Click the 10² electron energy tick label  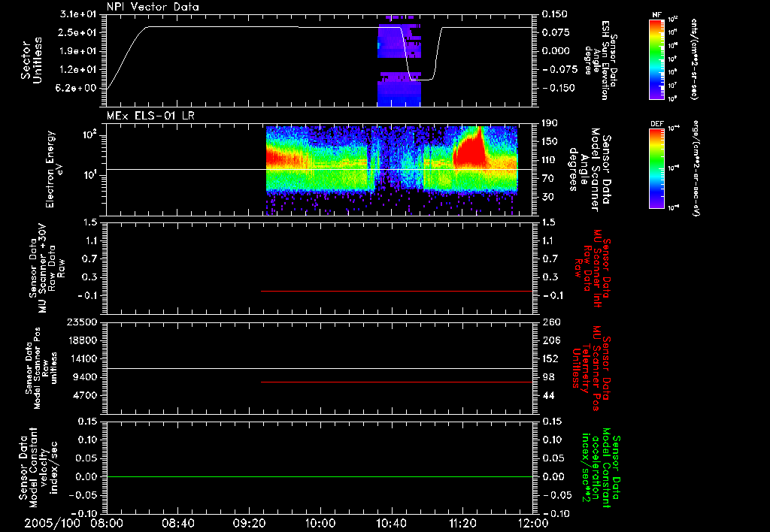[90, 135]
